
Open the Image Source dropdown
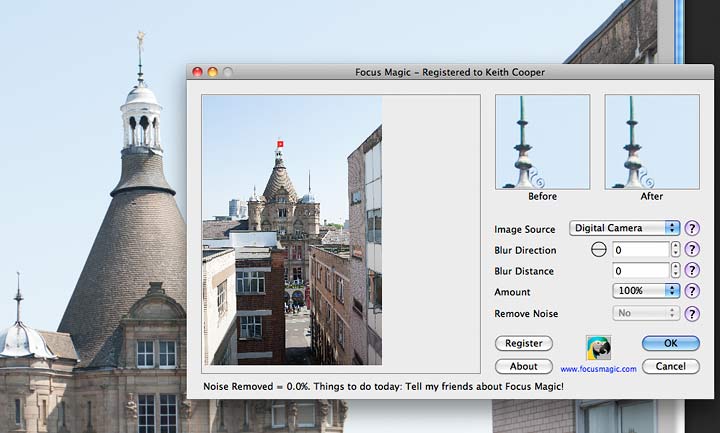pyautogui.click(x=624, y=228)
